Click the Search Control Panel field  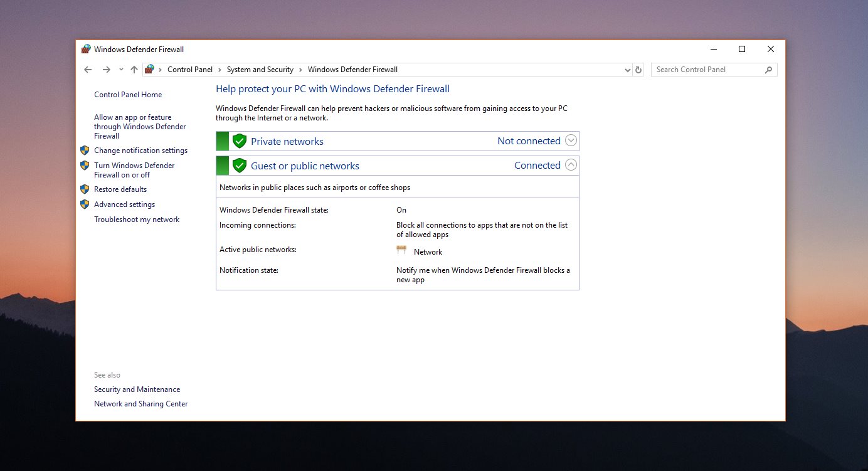pyautogui.click(x=707, y=70)
